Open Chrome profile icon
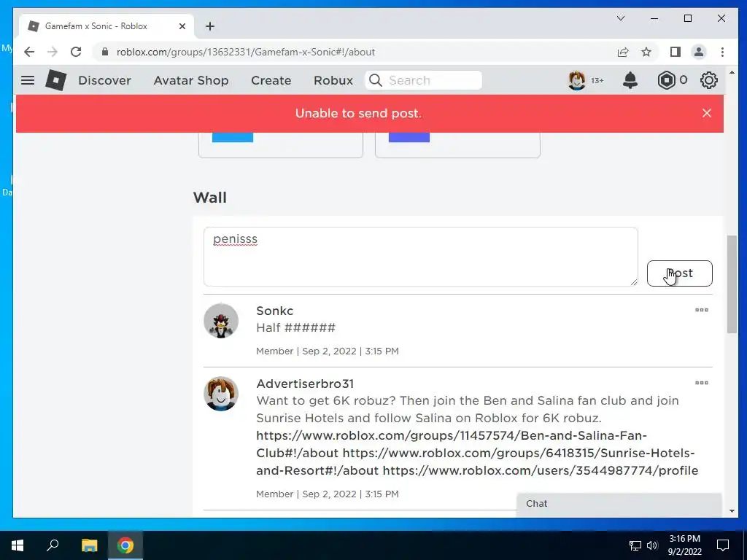The width and height of the screenshot is (747, 560). coord(698,52)
